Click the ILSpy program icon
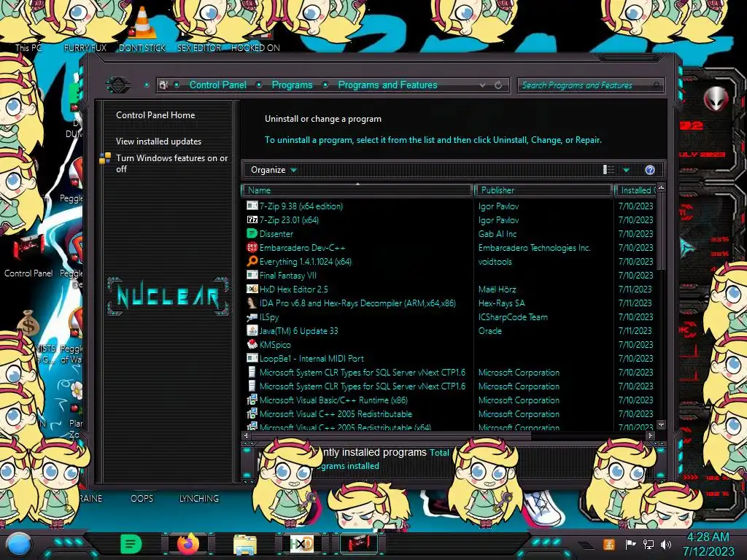This screenshot has width=747, height=560. [252, 316]
